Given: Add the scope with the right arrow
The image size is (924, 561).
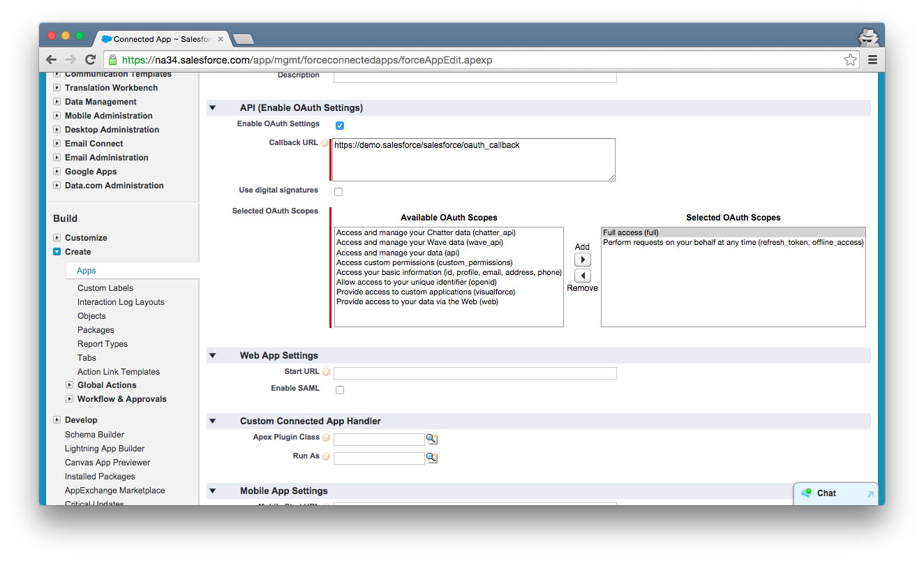Looking at the screenshot, I should point(582,260).
